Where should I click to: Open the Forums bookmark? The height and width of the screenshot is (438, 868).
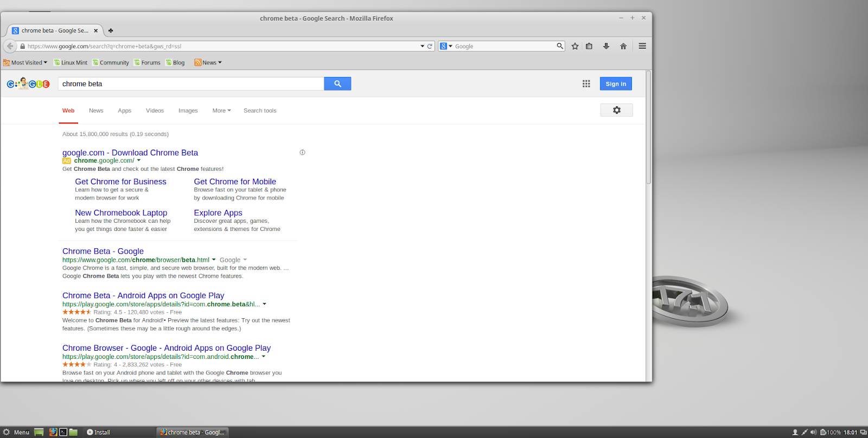coord(147,62)
